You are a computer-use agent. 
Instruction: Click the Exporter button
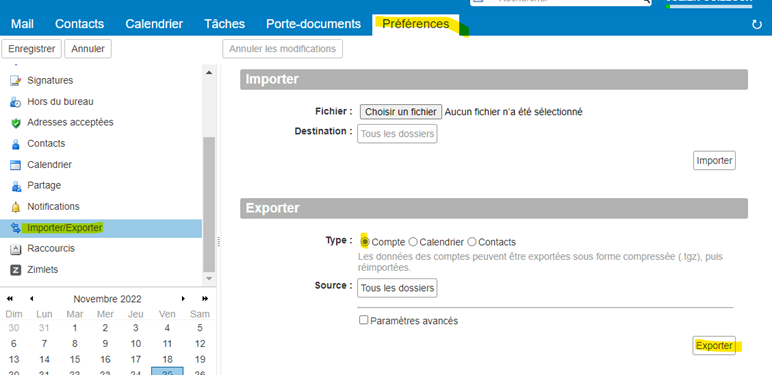[x=714, y=346]
